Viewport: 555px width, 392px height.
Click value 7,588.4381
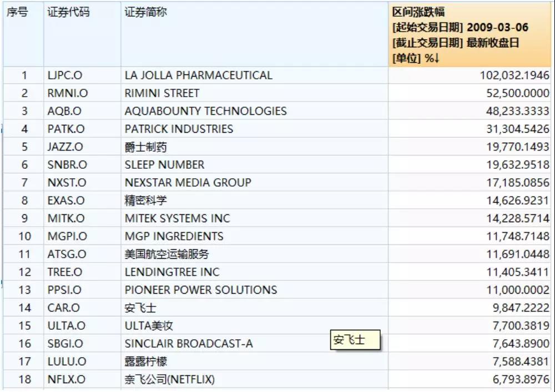[x=521, y=361]
